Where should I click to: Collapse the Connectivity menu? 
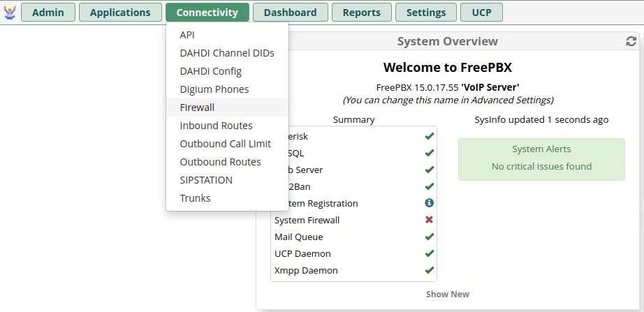[207, 13]
